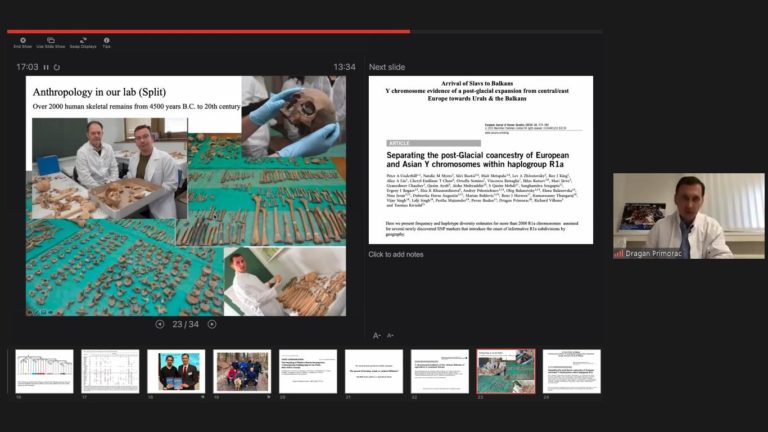
Task: Click to add notes field
Action: (396, 254)
